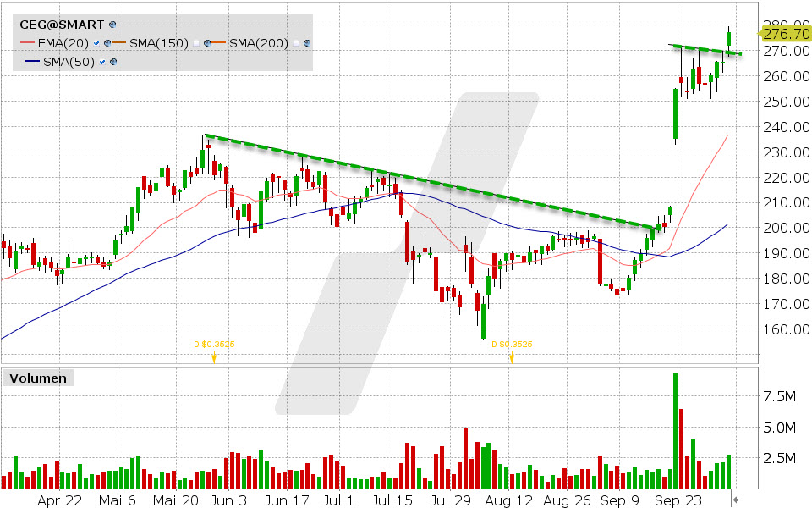This screenshot has height=508, width=812.
Task: Click the EMA(20) legend label
Action: (63, 43)
